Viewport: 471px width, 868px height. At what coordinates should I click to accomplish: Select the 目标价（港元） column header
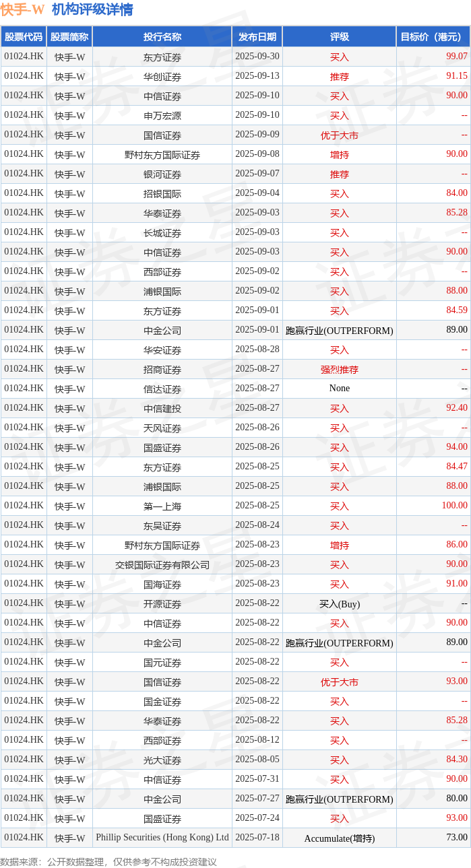click(x=433, y=37)
